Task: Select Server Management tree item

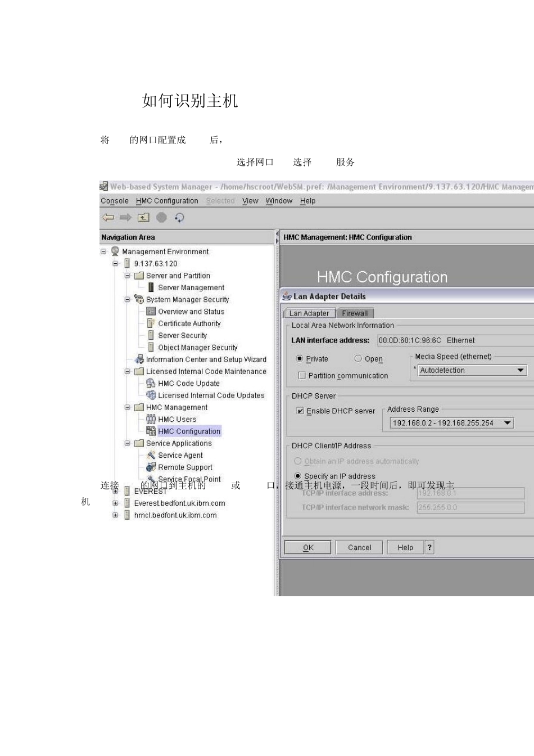Action: pyautogui.click(x=191, y=287)
